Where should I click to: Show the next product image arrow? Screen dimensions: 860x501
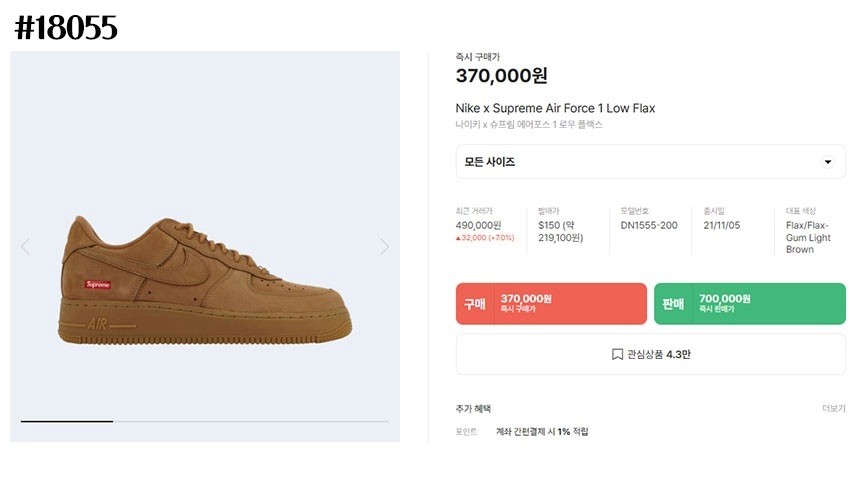click(x=384, y=247)
